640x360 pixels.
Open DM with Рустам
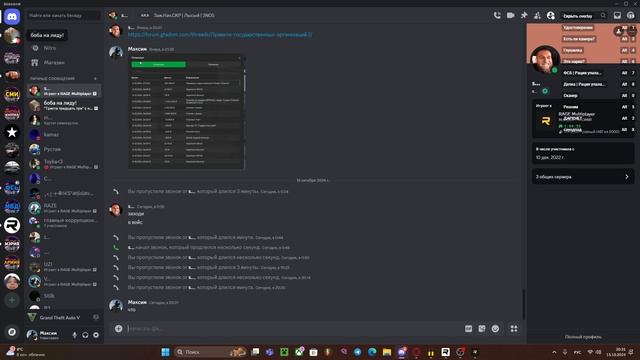click(x=64, y=149)
